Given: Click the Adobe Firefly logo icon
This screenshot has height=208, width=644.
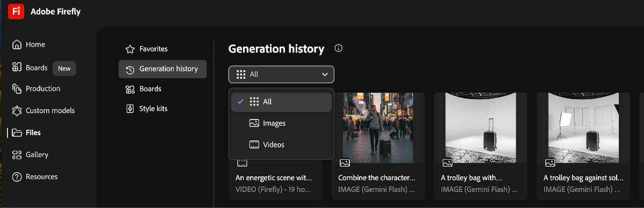Looking at the screenshot, I should [16, 11].
